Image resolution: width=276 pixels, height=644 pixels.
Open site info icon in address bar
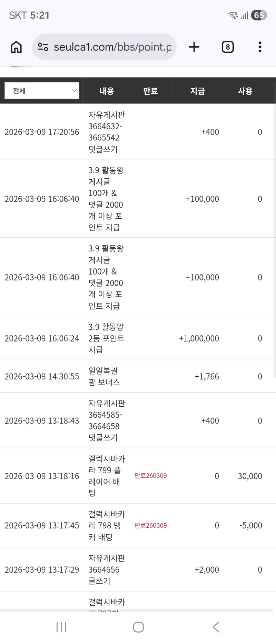[x=43, y=47]
